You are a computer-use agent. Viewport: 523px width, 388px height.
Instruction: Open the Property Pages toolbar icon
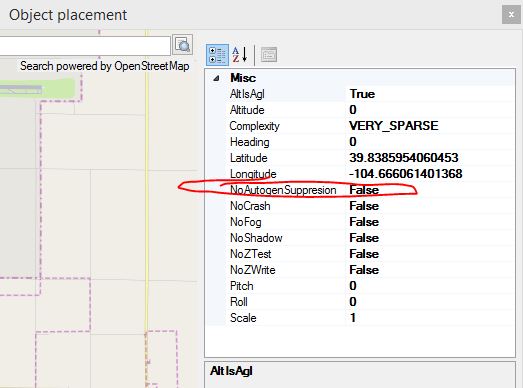(x=269, y=55)
